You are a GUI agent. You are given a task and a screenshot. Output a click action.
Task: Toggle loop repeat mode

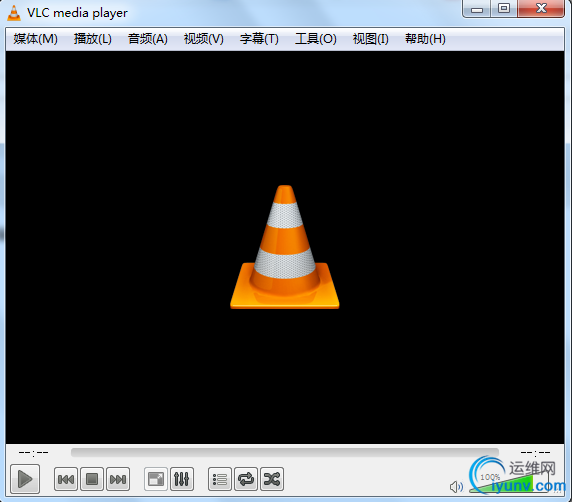click(x=246, y=479)
